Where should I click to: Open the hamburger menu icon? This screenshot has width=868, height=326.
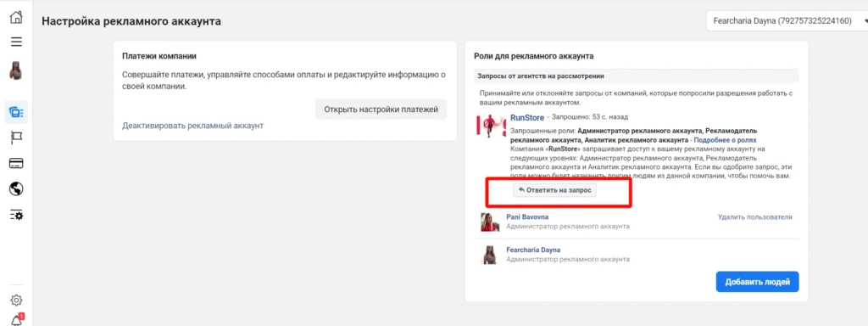pyautogui.click(x=17, y=42)
